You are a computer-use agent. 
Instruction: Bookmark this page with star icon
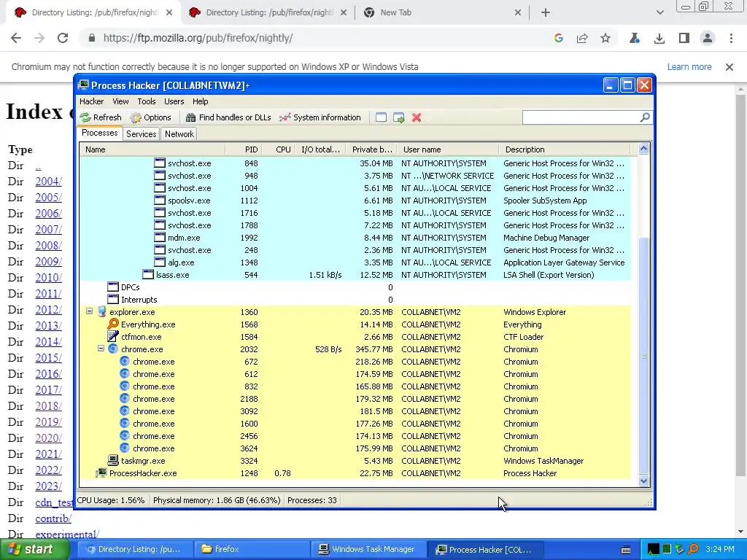(x=605, y=38)
